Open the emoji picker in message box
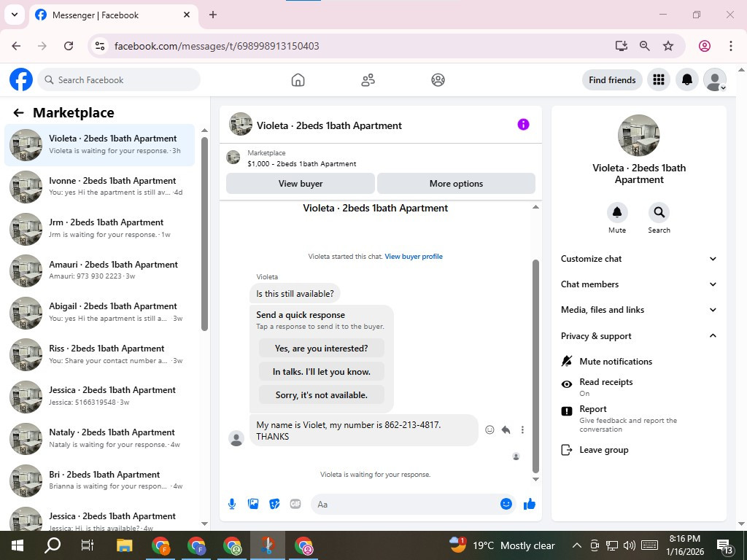The image size is (747, 560). click(x=506, y=504)
